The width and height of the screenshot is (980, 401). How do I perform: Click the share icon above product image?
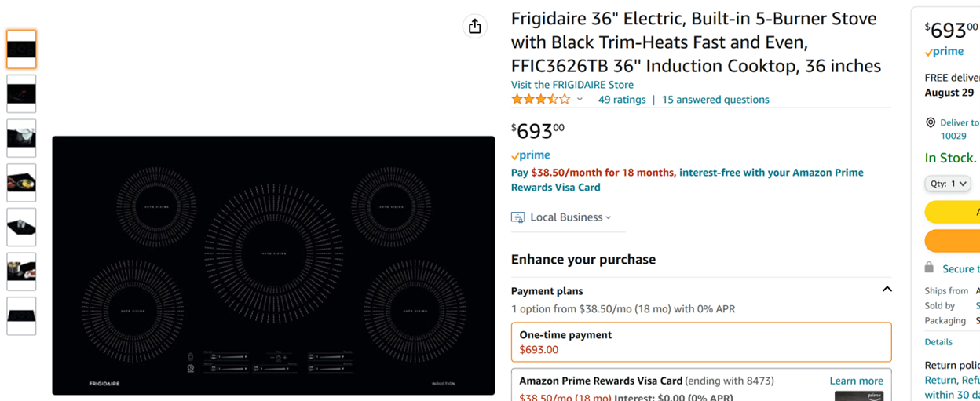[475, 26]
